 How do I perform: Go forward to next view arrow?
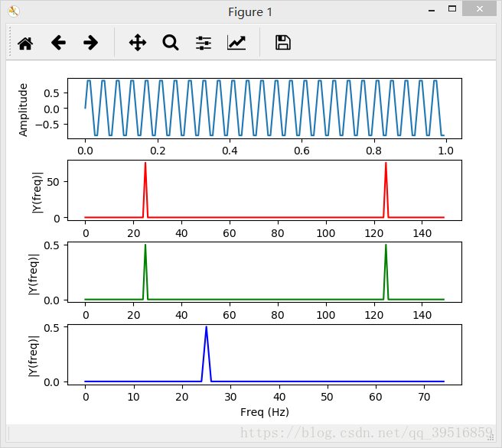(x=90, y=43)
